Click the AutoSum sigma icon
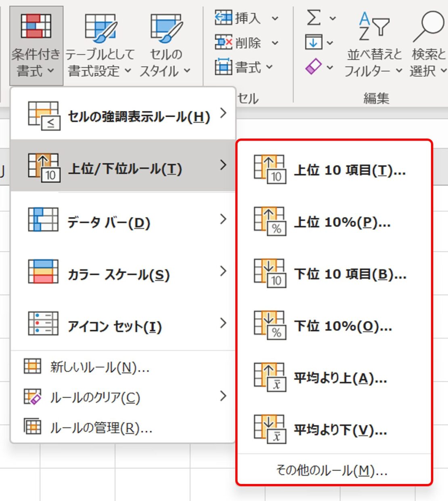This screenshot has width=448, height=501. 314,18
